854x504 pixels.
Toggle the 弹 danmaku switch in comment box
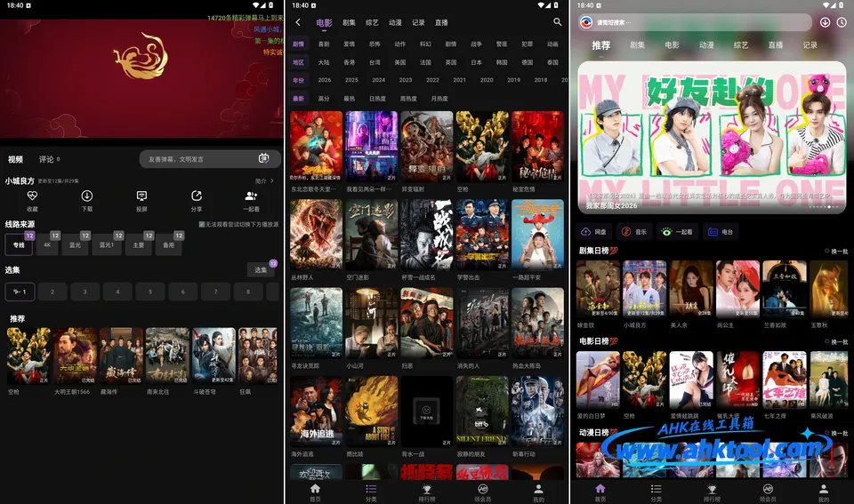tap(263, 158)
